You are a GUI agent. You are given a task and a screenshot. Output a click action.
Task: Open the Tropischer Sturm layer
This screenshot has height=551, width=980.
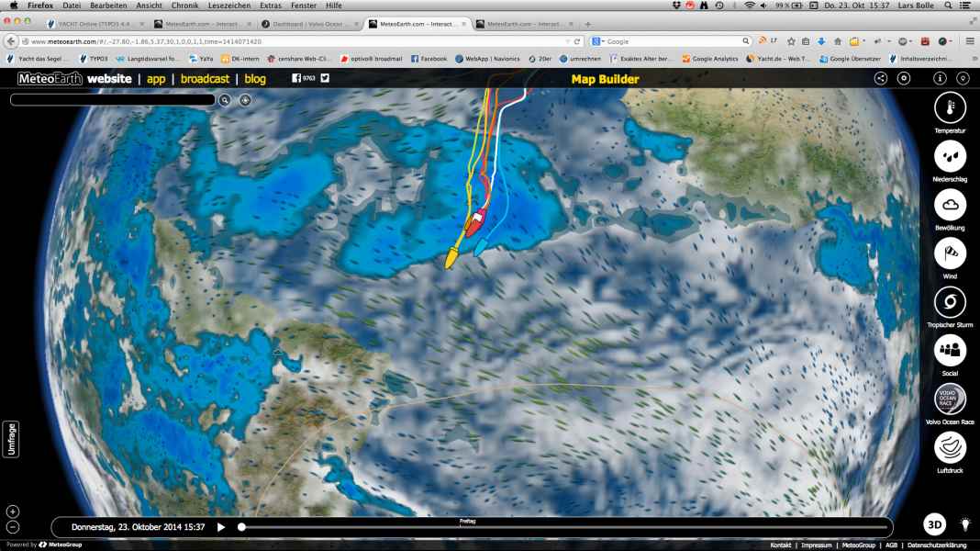[950, 302]
